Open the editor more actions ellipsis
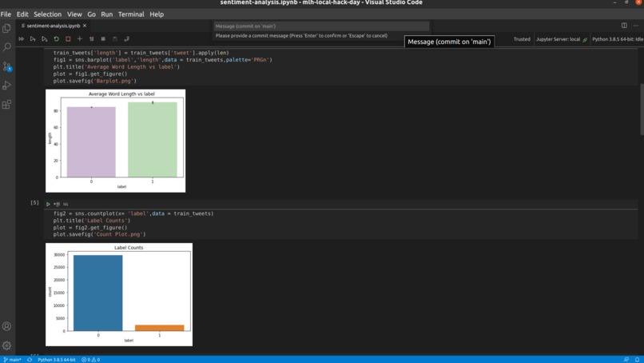This screenshot has width=644, height=363. tap(636, 26)
